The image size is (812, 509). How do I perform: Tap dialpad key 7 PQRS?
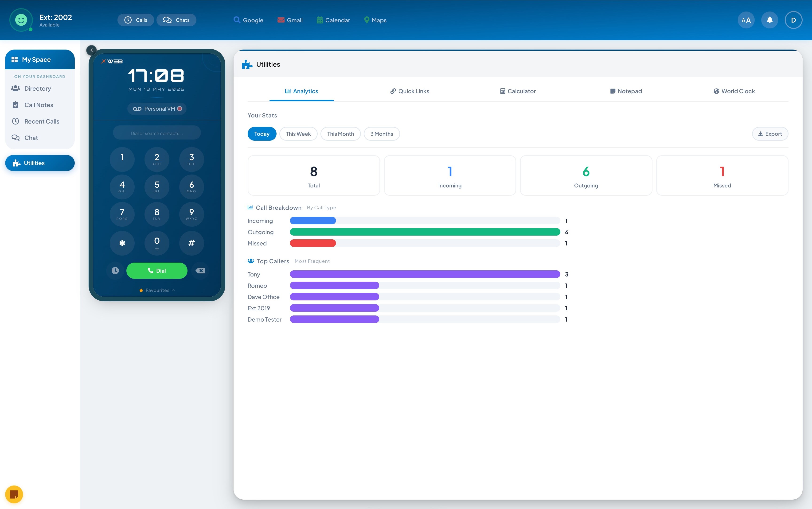122,214
